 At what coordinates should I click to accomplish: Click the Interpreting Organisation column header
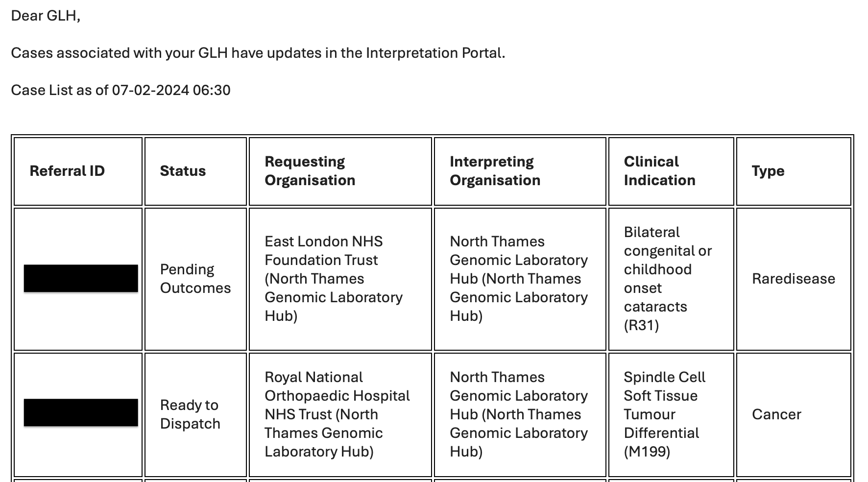tap(495, 171)
